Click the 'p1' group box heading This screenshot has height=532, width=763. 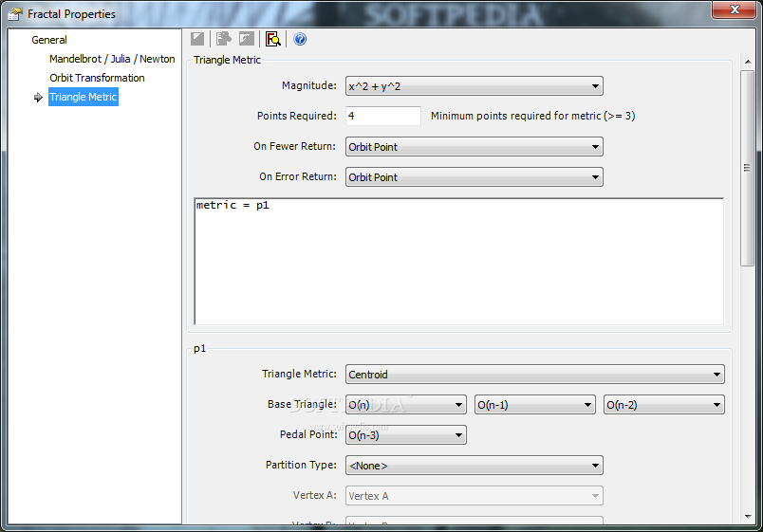click(199, 348)
